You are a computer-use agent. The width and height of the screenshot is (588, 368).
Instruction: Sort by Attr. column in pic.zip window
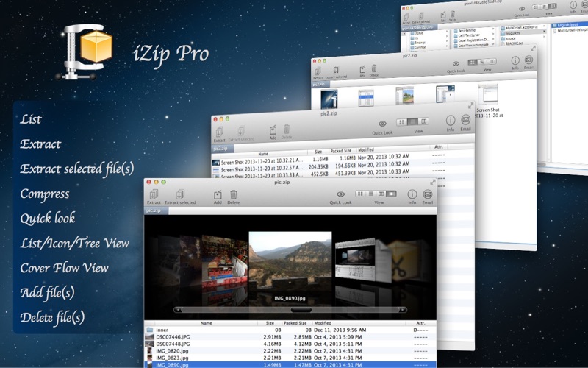420,323
